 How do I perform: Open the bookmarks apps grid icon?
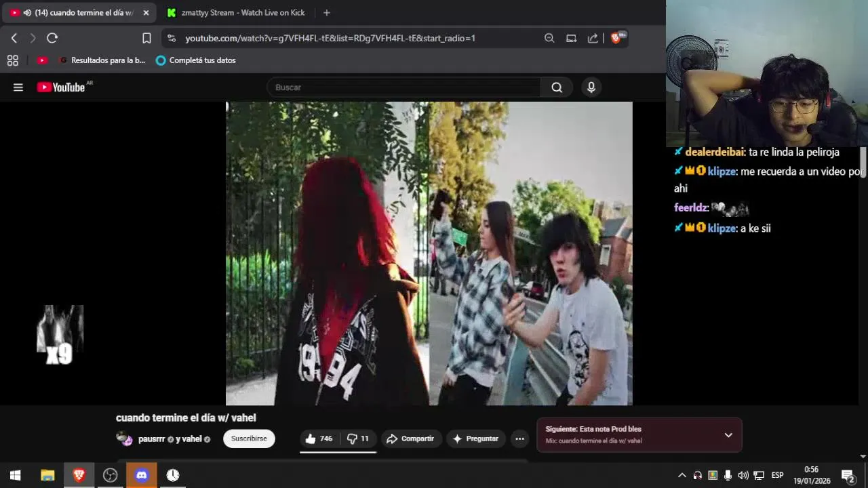12,60
